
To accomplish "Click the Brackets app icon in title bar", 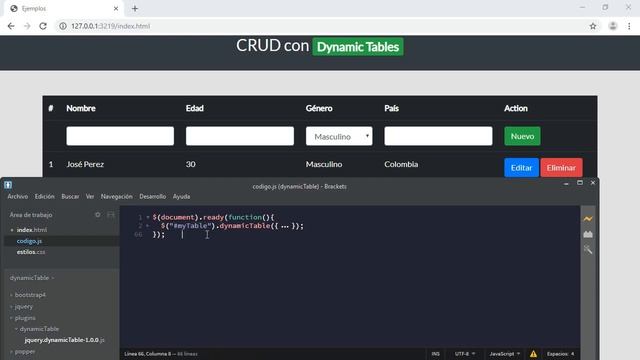I will pyautogui.click(x=8, y=184).
